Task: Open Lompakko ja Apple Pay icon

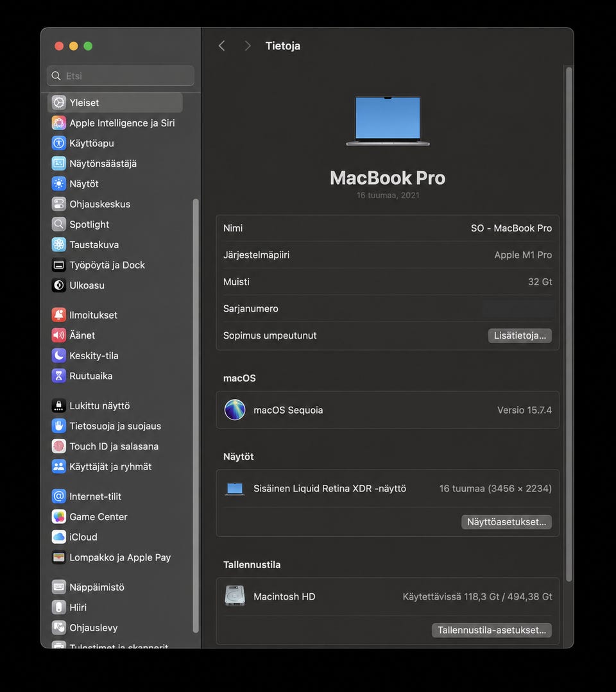Action: coord(59,557)
